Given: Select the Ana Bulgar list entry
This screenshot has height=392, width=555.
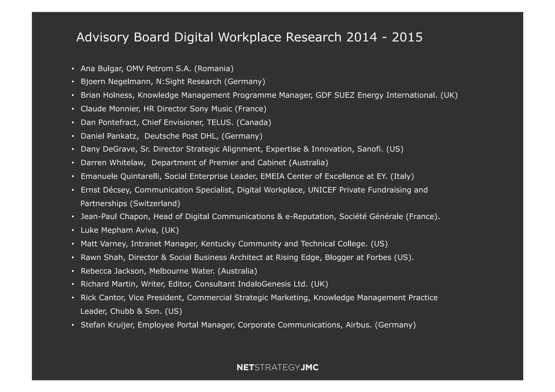Looking at the screenshot, I should (x=157, y=68).
